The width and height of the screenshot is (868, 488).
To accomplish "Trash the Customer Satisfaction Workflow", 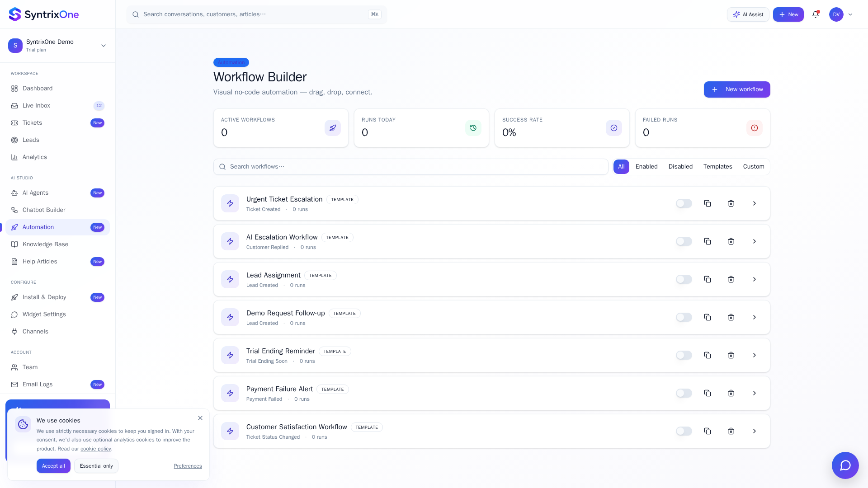I will [731, 431].
